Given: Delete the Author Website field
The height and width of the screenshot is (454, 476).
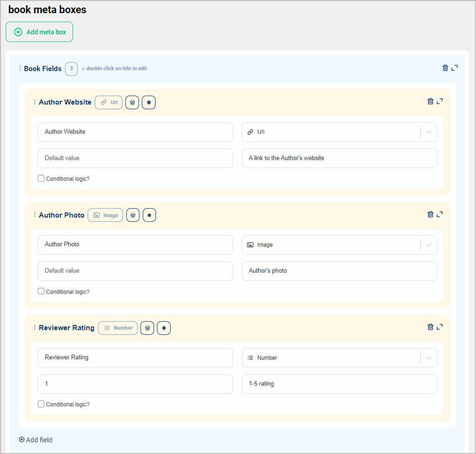Looking at the screenshot, I should (x=430, y=101).
